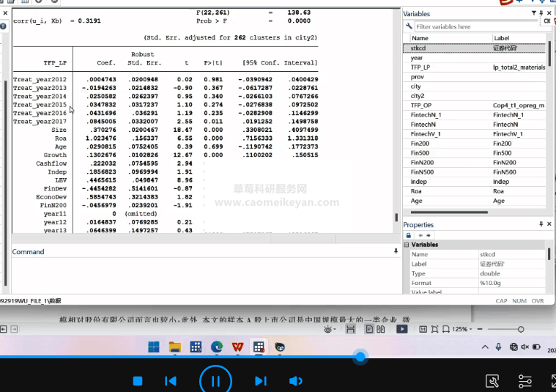This screenshot has height=392, width=556.
Task: Pin the Properties panel with pushpin icon
Action: point(541,224)
